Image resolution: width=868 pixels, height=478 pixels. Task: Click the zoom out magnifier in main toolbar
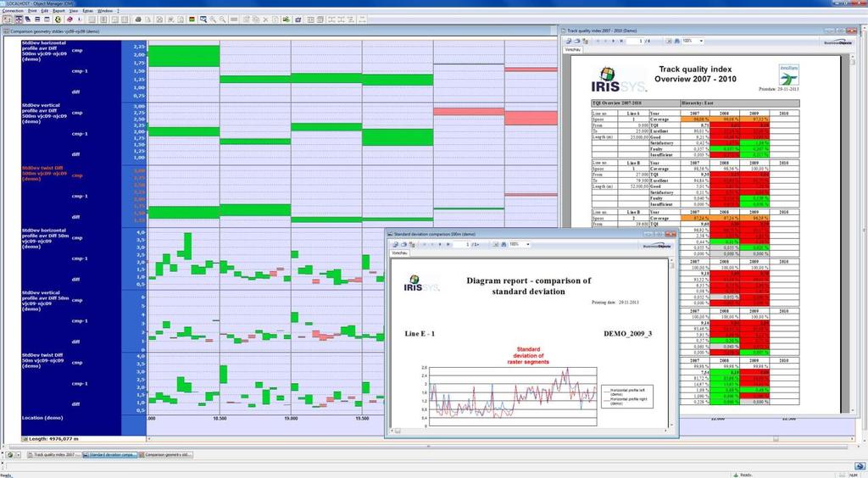(x=223, y=19)
